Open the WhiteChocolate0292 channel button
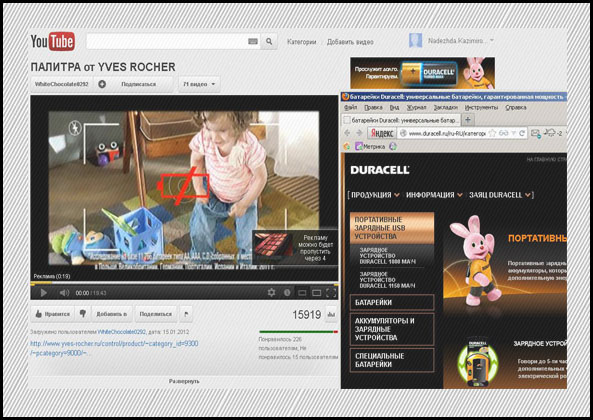 click(x=61, y=84)
